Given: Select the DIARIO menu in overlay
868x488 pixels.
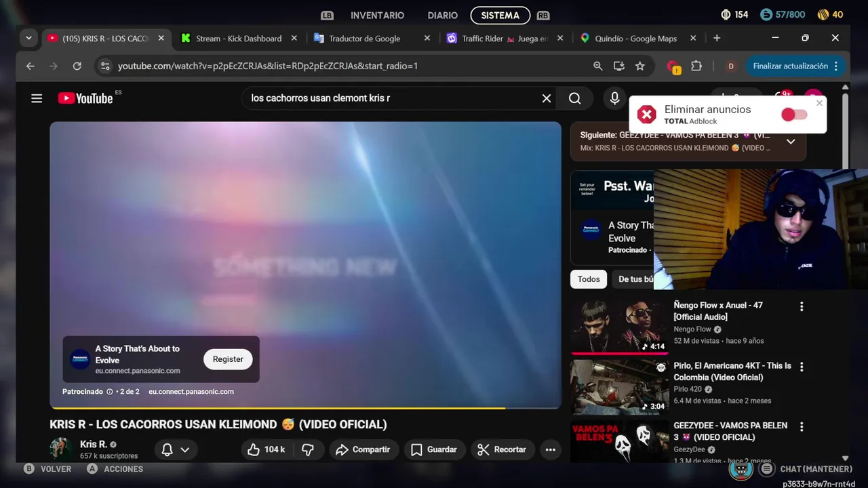Looking at the screenshot, I should pyautogui.click(x=442, y=15).
